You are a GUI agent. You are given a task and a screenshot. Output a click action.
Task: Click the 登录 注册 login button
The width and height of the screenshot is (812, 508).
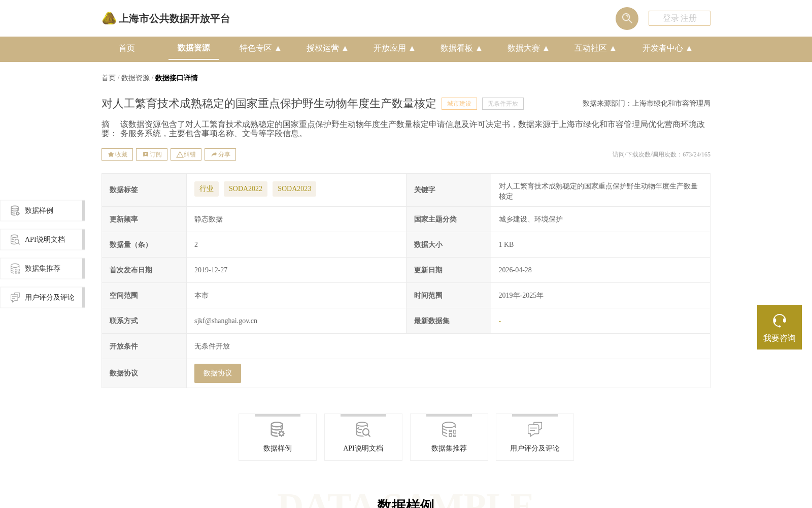(x=679, y=18)
